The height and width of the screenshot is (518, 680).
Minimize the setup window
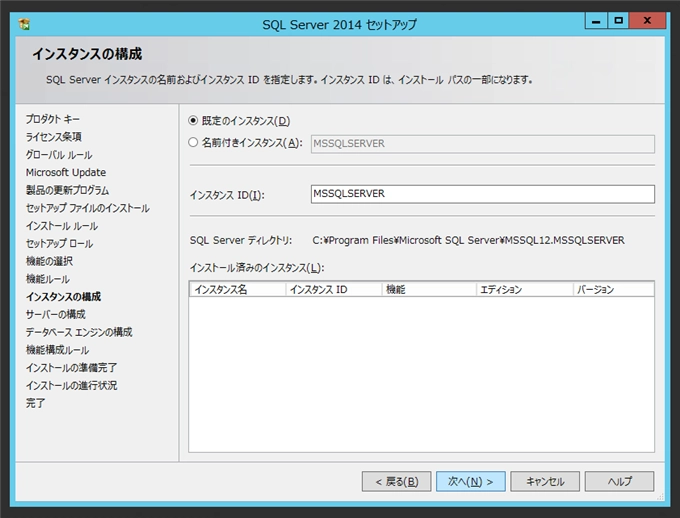point(596,20)
